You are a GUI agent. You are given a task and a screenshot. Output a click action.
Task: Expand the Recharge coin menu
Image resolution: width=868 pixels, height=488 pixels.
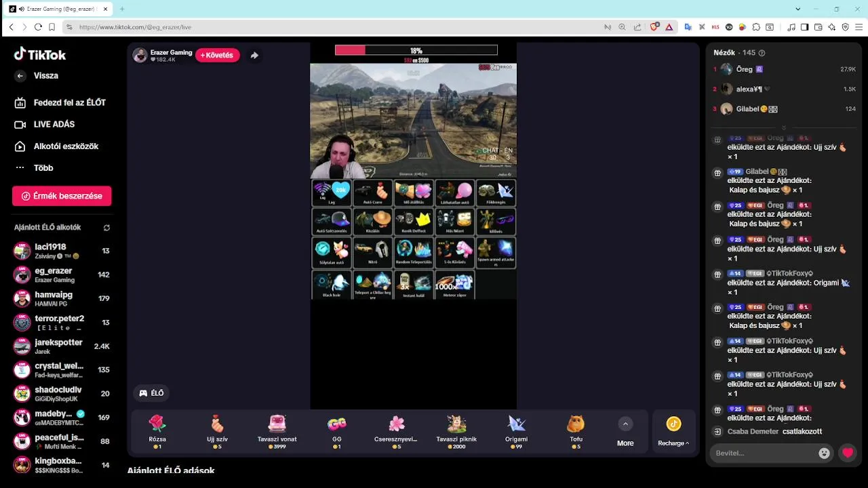tap(673, 432)
